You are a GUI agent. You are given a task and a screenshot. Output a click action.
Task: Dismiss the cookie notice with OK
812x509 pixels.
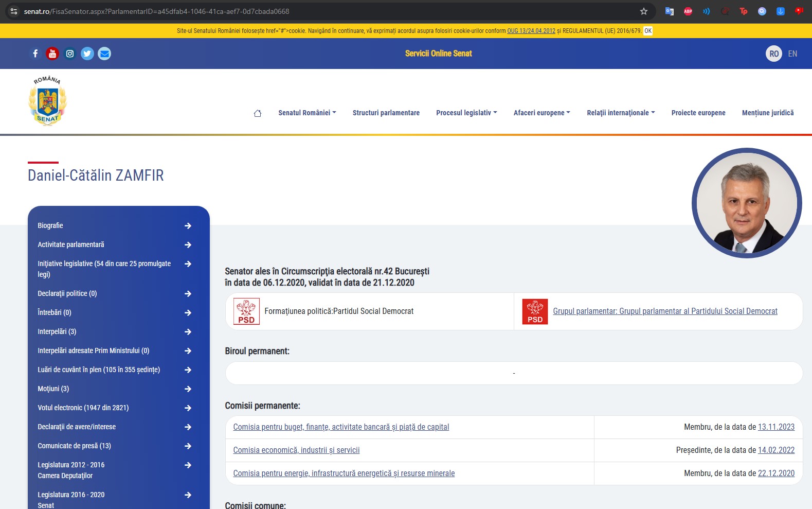click(x=648, y=31)
